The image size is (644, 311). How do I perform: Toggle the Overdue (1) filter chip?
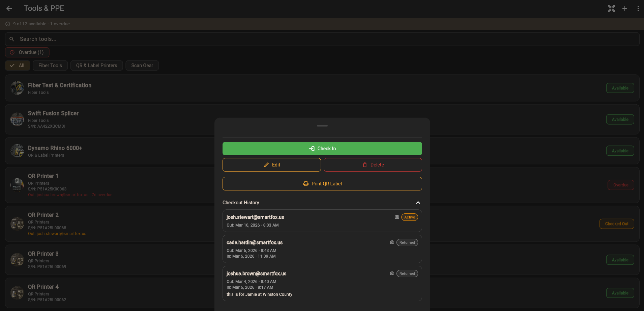pyautogui.click(x=27, y=52)
